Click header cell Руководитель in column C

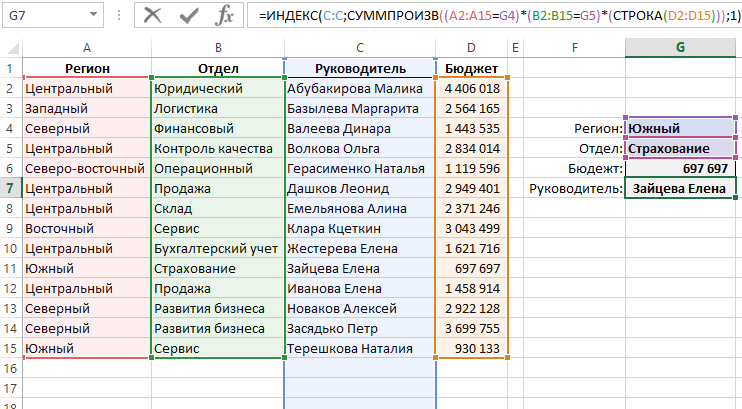point(360,69)
